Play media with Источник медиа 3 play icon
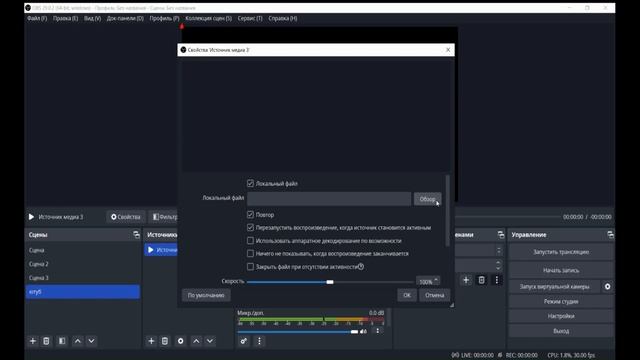The width and height of the screenshot is (640, 360). [x=31, y=217]
